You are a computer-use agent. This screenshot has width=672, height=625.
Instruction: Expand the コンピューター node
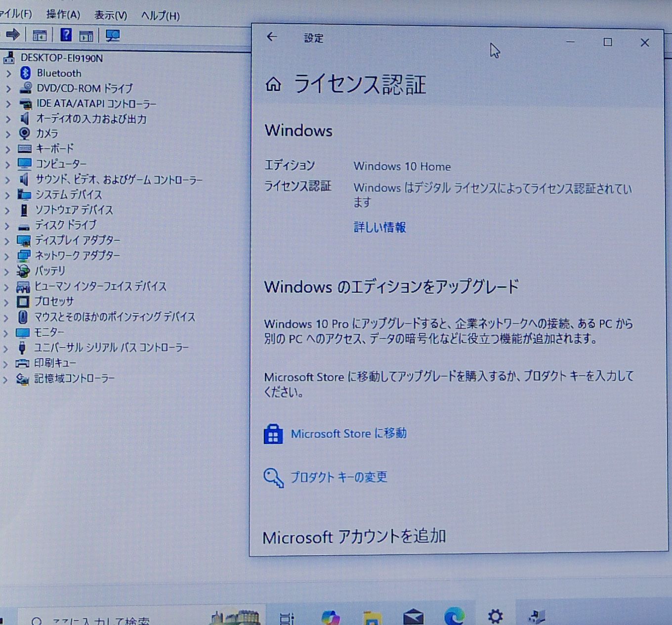tap(7, 164)
